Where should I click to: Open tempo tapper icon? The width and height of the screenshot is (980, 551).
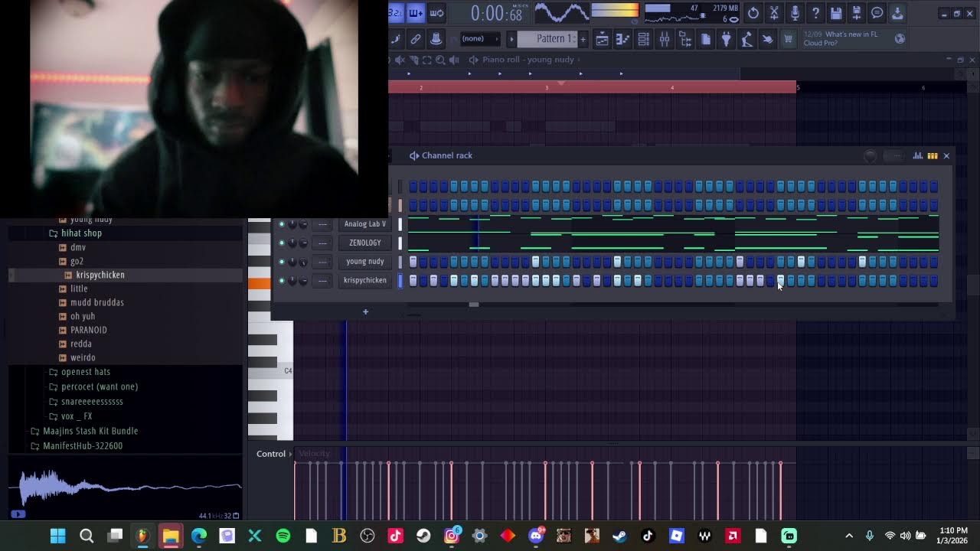(746, 39)
